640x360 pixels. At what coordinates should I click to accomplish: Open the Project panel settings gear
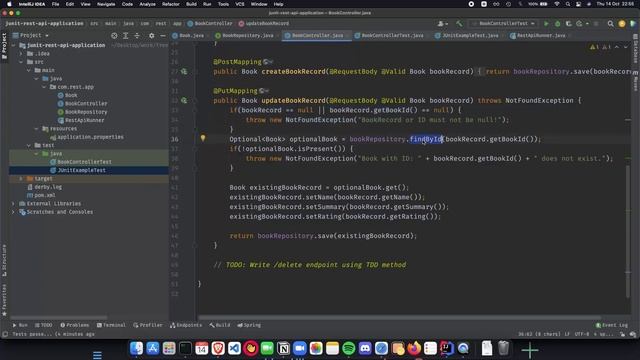151,36
